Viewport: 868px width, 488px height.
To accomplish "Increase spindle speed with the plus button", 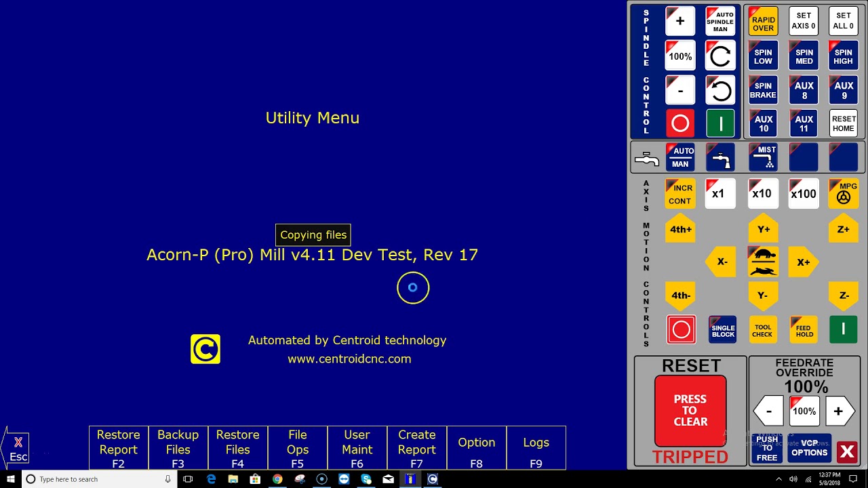I will coord(680,22).
